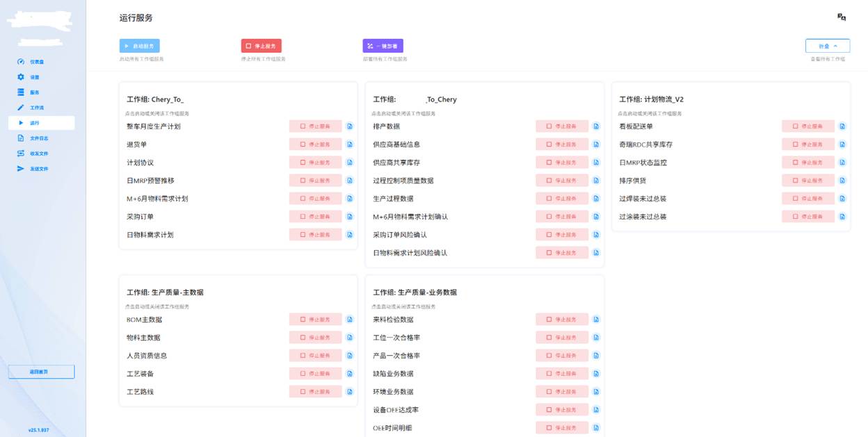Click the 工作组: 生产质量-主数据 heading

point(165,292)
